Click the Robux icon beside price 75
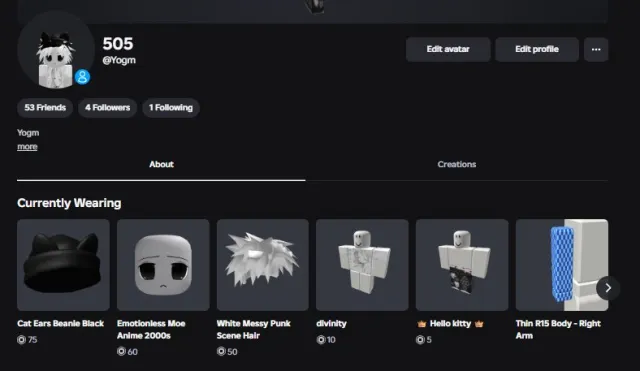The height and width of the screenshot is (371, 640). pyautogui.click(x=22, y=340)
